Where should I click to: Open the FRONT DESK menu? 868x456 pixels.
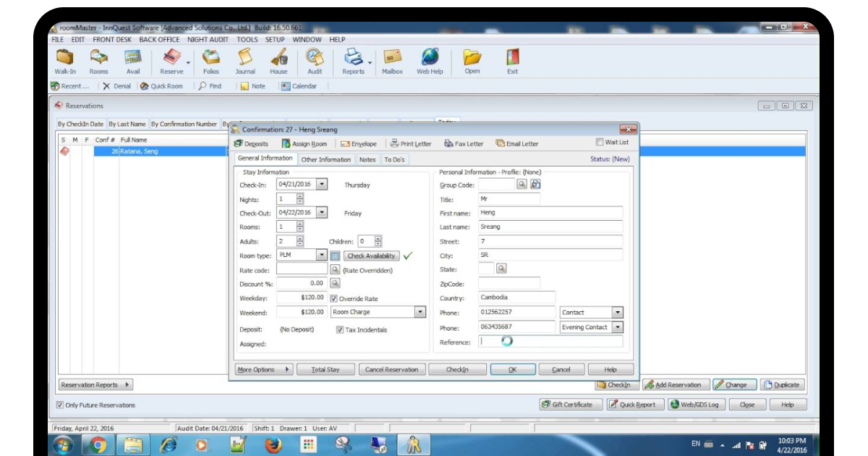(x=112, y=40)
